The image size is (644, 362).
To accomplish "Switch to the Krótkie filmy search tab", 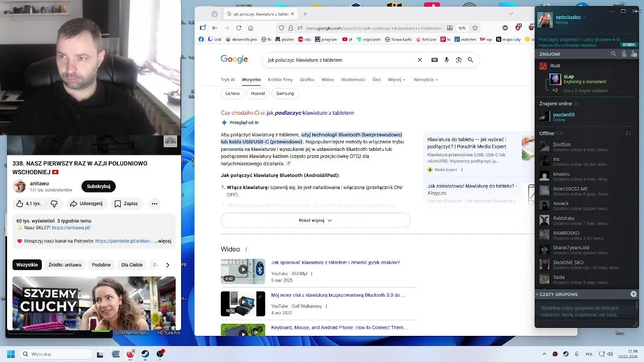I will pos(280,79).
